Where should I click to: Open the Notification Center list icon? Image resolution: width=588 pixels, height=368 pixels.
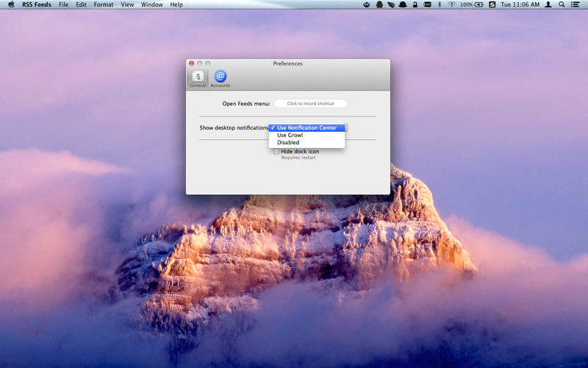[x=575, y=4]
